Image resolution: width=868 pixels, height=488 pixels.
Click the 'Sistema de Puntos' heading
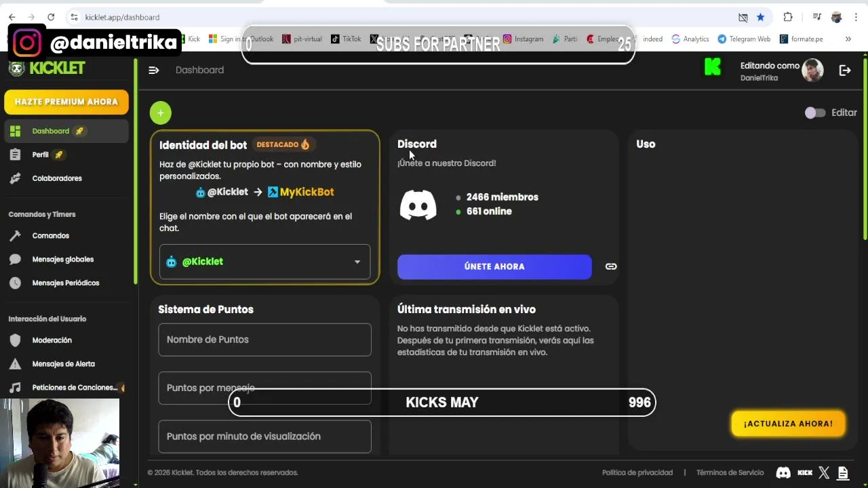[206, 309]
